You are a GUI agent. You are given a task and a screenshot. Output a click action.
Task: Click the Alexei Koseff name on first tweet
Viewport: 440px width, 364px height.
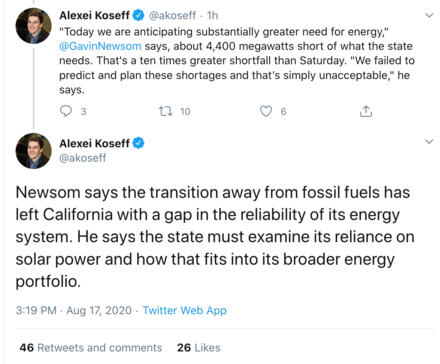click(x=94, y=15)
